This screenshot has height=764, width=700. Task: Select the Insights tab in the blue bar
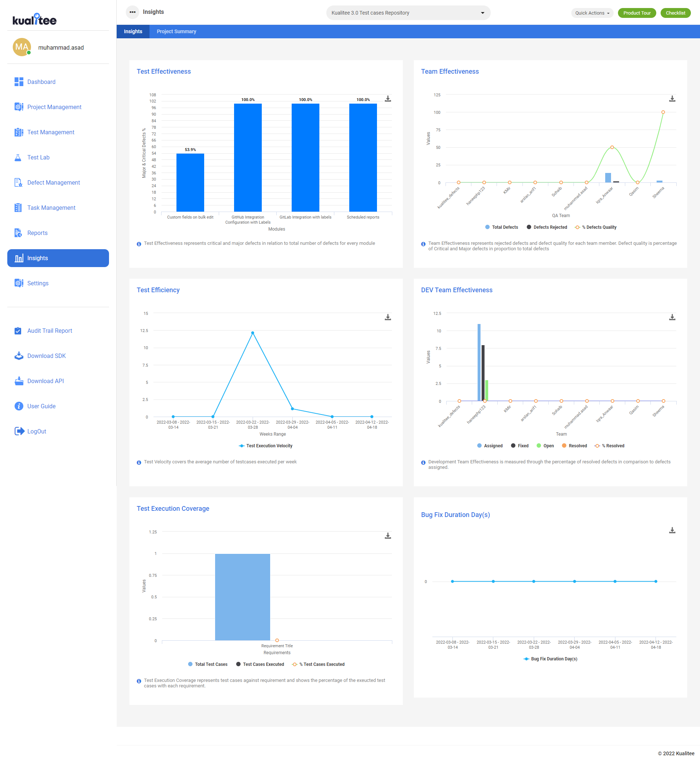[x=133, y=31]
